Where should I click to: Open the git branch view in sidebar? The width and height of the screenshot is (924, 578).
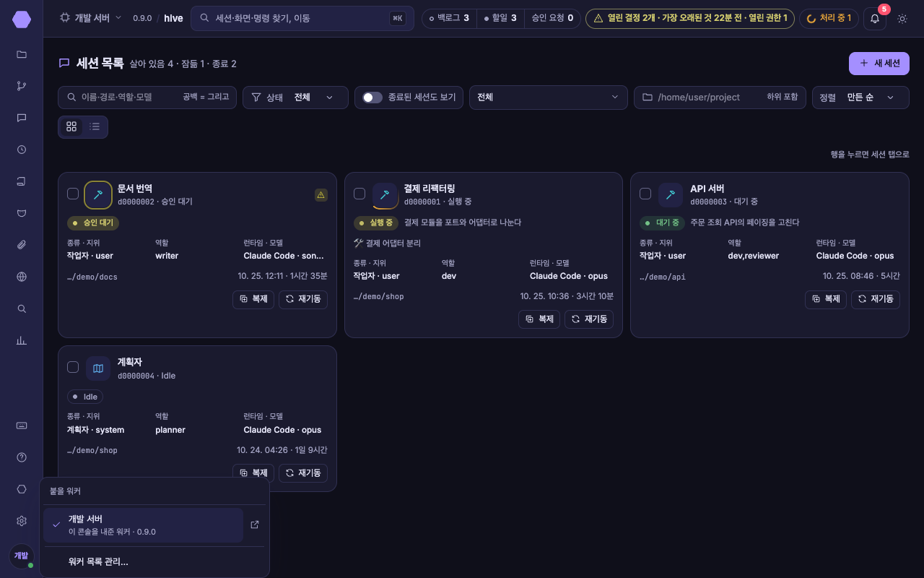(x=22, y=86)
